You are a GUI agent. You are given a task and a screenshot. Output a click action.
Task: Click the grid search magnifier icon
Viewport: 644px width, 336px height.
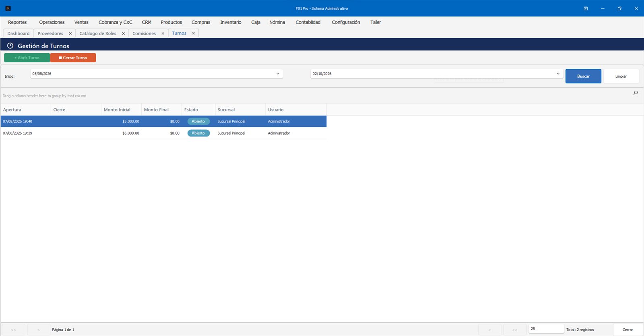click(636, 93)
